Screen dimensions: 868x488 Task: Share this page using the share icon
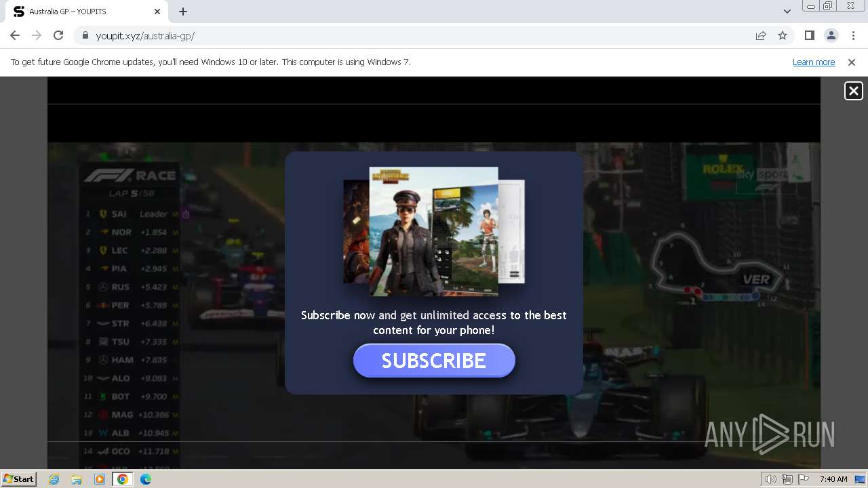pyautogui.click(x=761, y=35)
